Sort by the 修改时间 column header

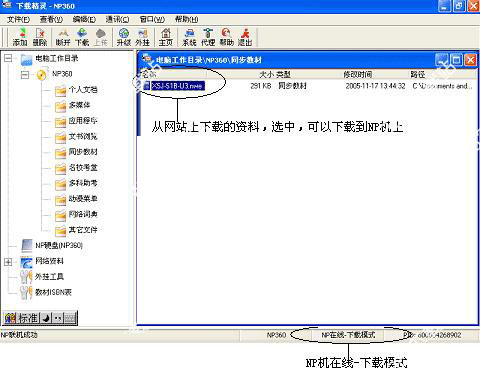point(358,74)
